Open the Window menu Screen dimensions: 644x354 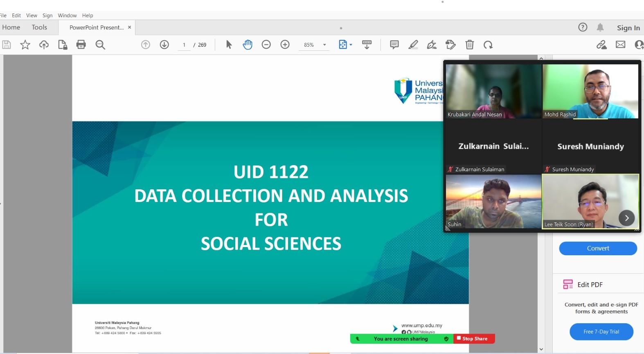point(67,16)
